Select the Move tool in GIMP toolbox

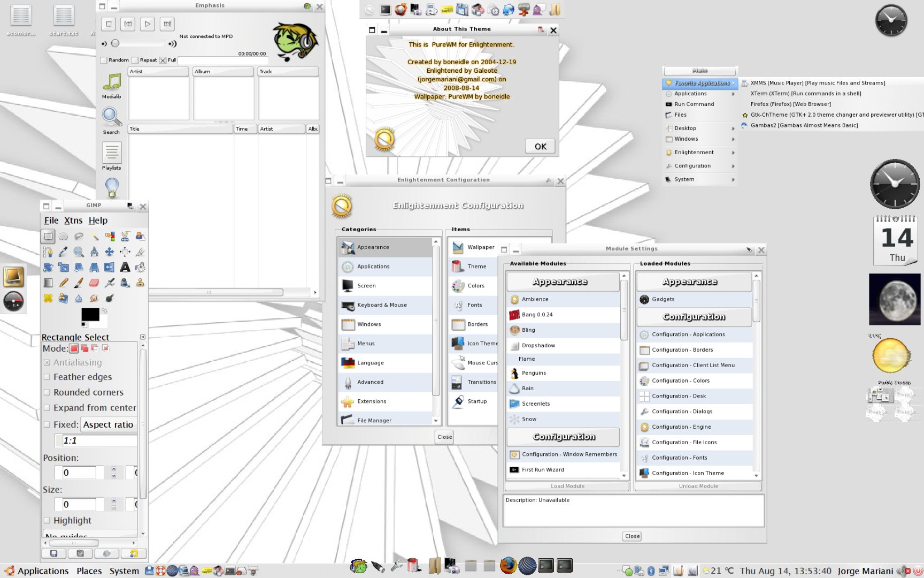(x=109, y=252)
